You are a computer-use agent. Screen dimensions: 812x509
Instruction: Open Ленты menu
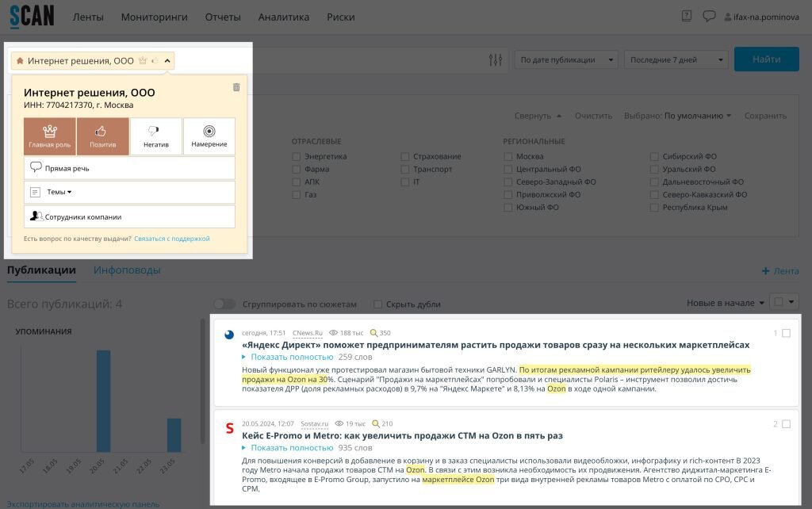pos(88,17)
